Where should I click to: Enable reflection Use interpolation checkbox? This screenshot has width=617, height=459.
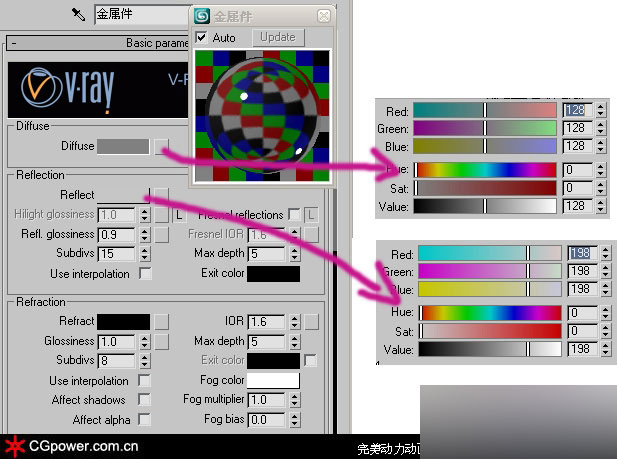point(145,273)
